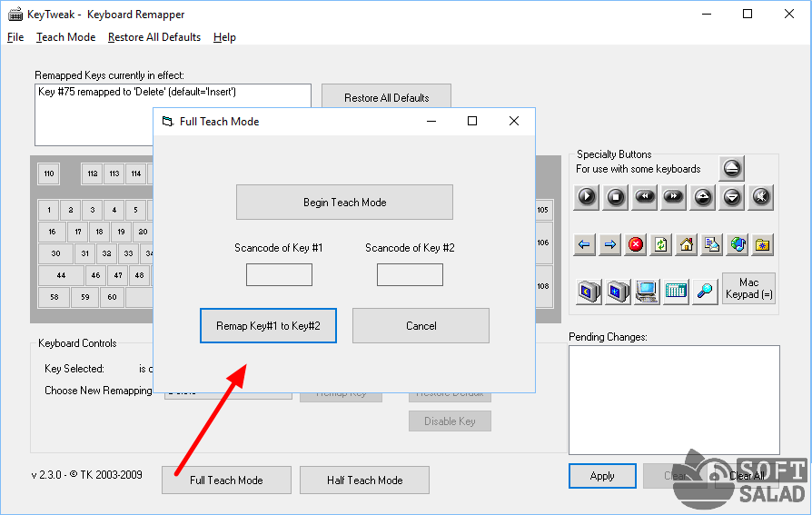Open the File menu
Viewport: 812px width, 515px height.
click(15, 37)
